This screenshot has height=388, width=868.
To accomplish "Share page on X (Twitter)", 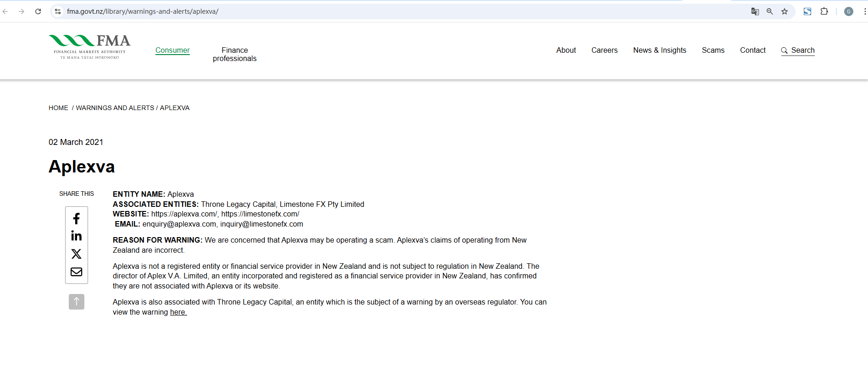I will click(77, 254).
